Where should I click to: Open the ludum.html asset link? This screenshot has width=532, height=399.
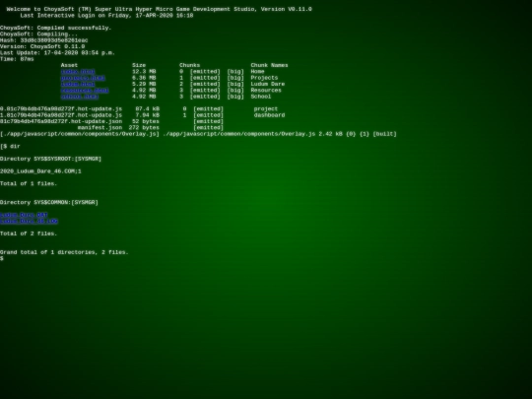[x=78, y=84]
